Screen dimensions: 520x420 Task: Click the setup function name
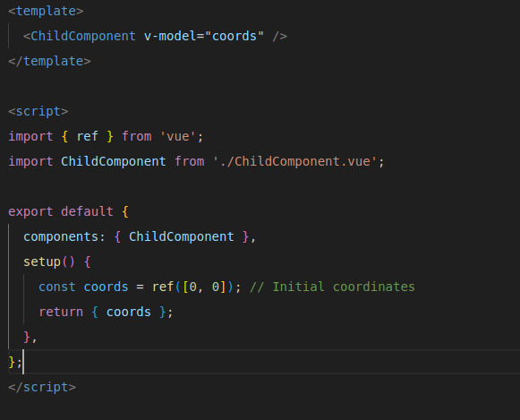(42, 261)
